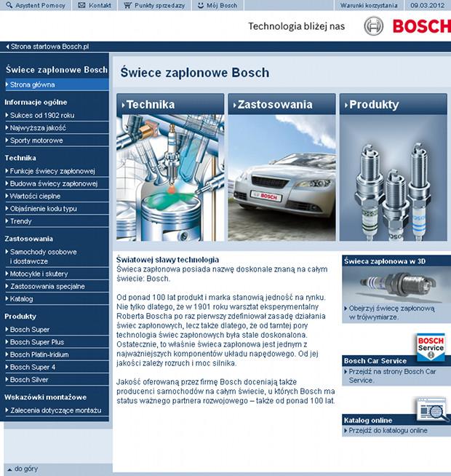Click the envelope icon beside Kontakt

(81, 5)
